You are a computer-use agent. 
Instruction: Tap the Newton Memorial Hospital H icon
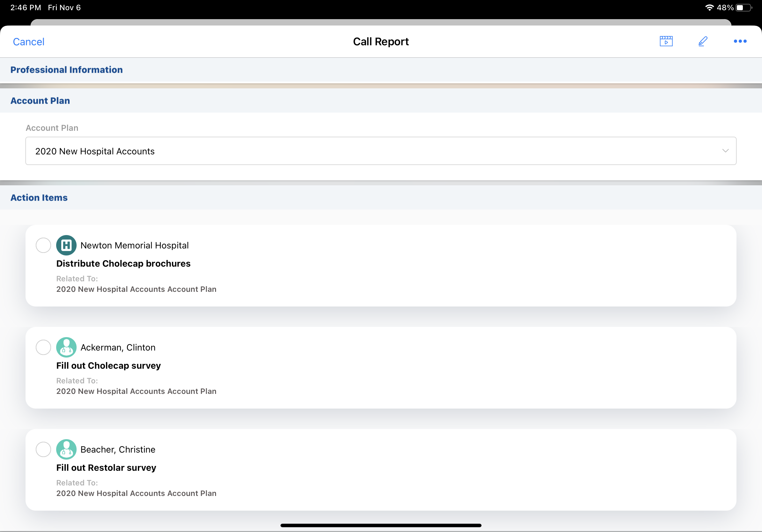pos(66,245)
